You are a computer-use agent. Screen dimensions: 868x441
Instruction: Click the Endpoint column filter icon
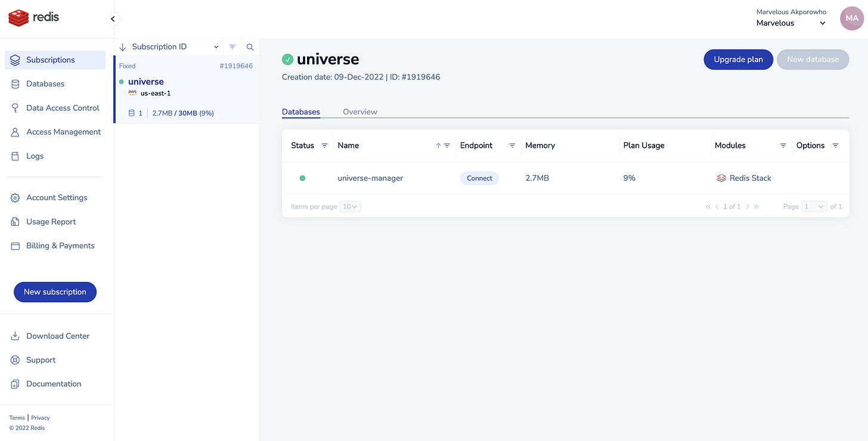[512, 145]
